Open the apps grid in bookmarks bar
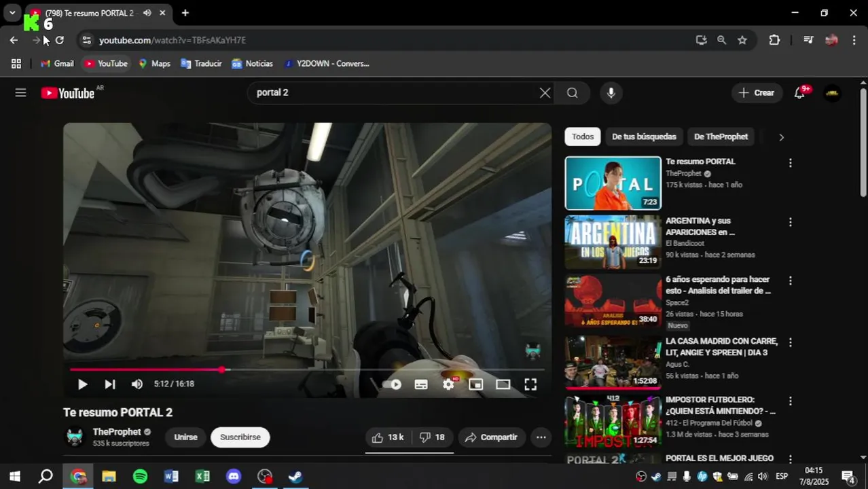The image size is (868, 489). [x=16, y=63]
